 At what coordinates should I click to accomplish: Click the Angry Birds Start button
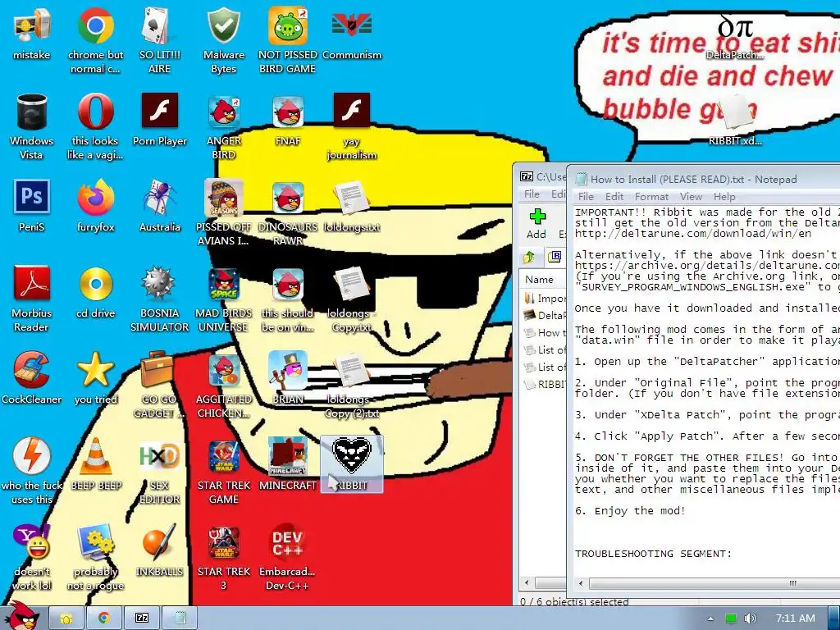(x=22, y=617)
